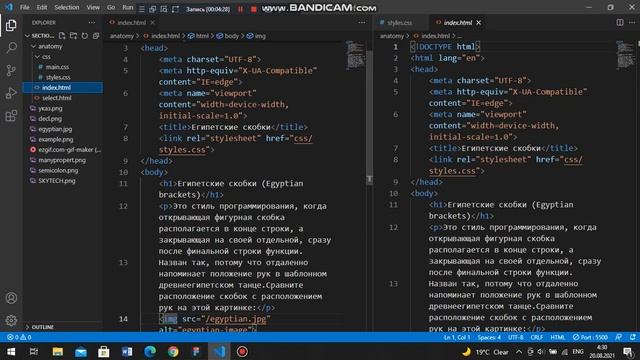Click the New File icon in Explorer
The width and height of the screenshot is (640, 360).
tap(62, 36)
